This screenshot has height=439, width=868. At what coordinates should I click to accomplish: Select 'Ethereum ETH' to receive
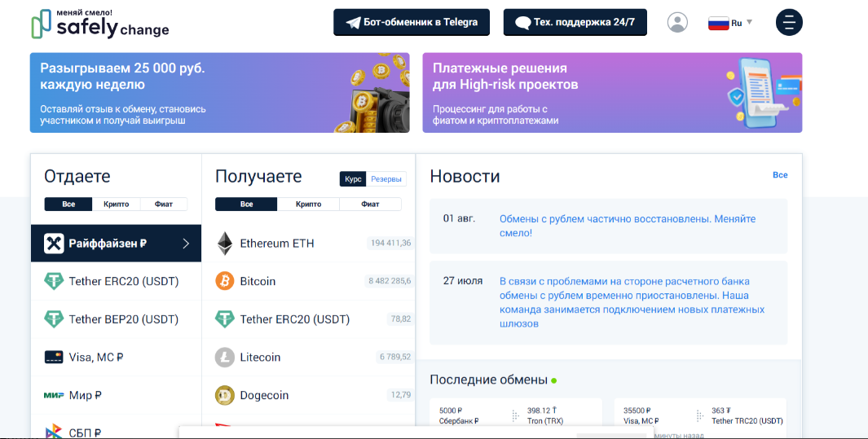(x=309, y=244)
